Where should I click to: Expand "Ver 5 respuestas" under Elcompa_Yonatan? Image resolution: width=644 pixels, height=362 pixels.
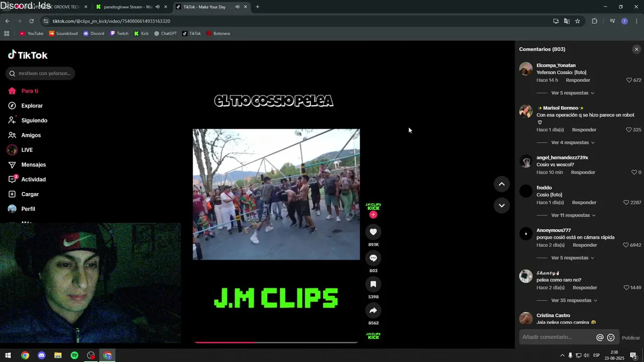point(573,93)
